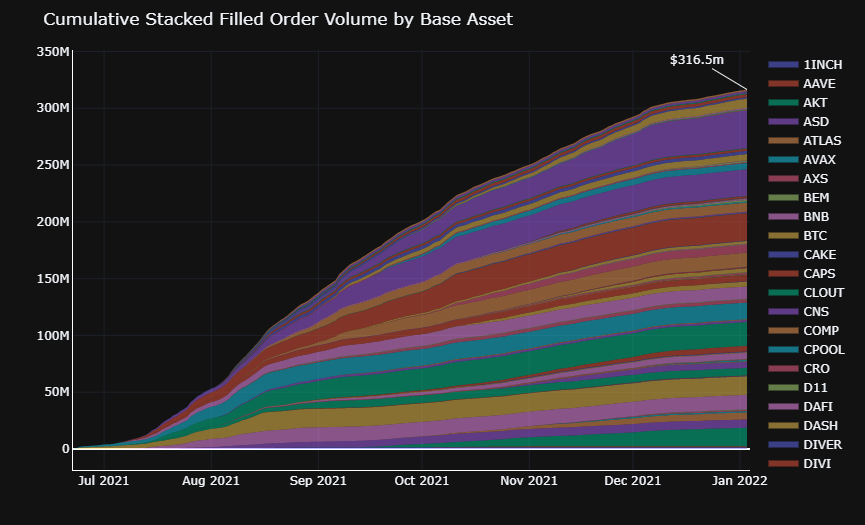
Task: Click the 250M y-axis label
Action: tap(53, 165)
